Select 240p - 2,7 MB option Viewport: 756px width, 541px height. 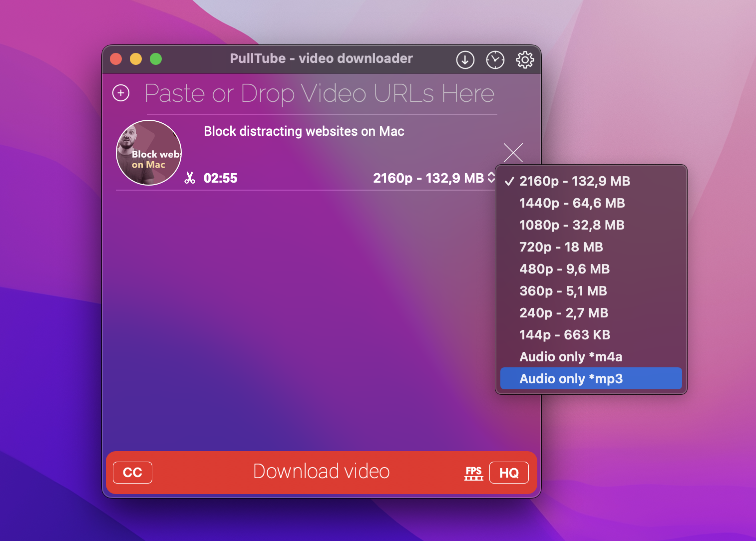[591, 313]
